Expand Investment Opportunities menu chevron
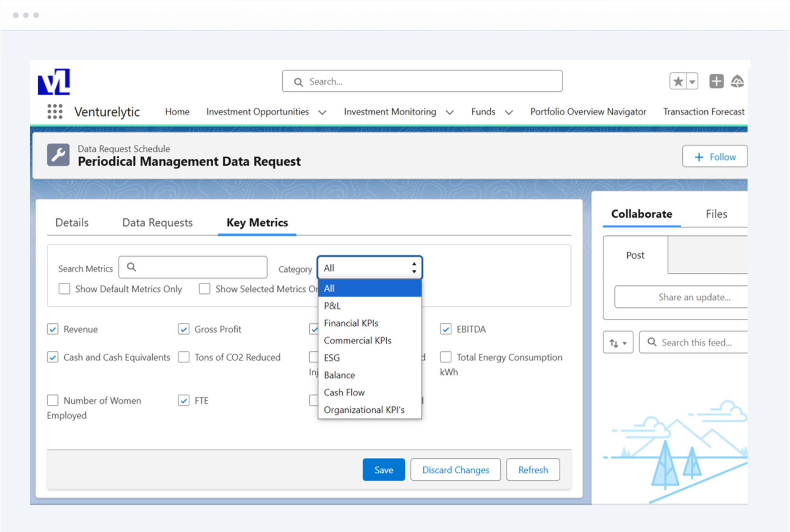 click(322, 112)
